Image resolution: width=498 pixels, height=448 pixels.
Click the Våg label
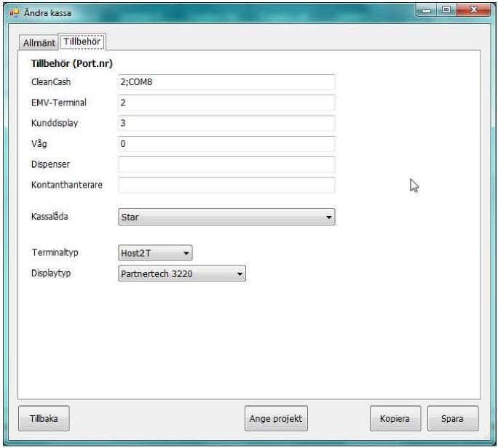coord(39,144)
